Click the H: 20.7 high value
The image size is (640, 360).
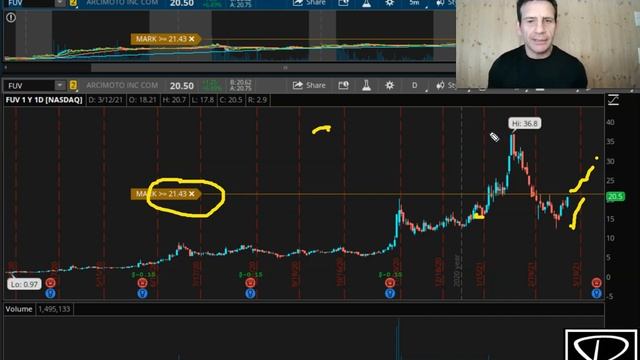tap(174, 100)
